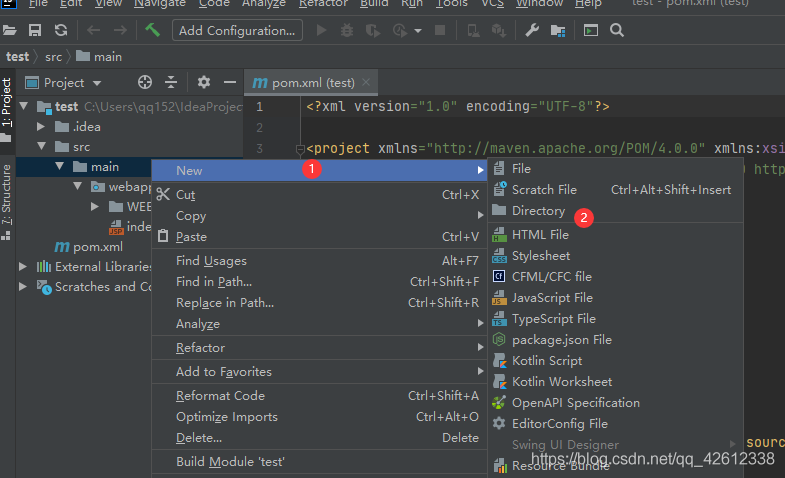The image size is (785, 478).
Task: Create a new JavaScript File
Action: [615, 298]
